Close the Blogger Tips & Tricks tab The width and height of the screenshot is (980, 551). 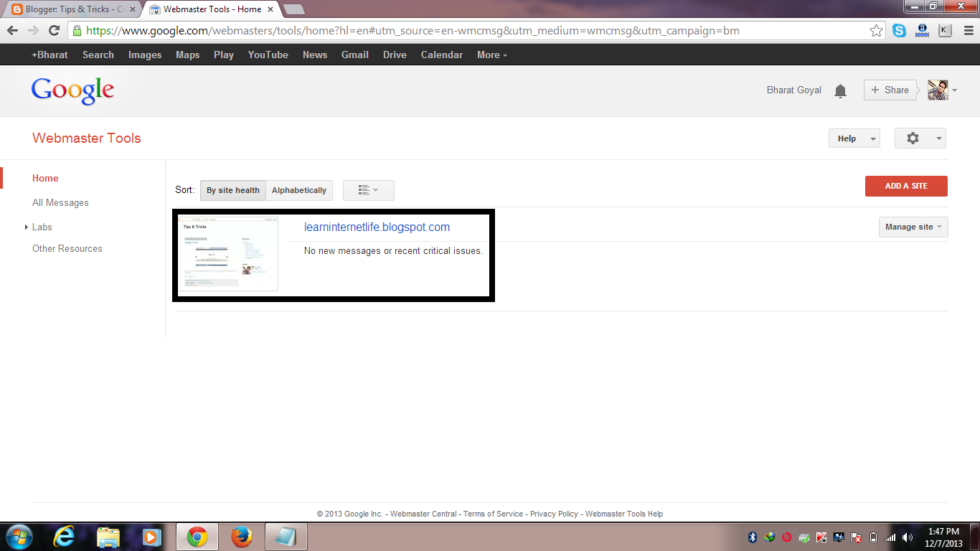[x=132, y=9]
